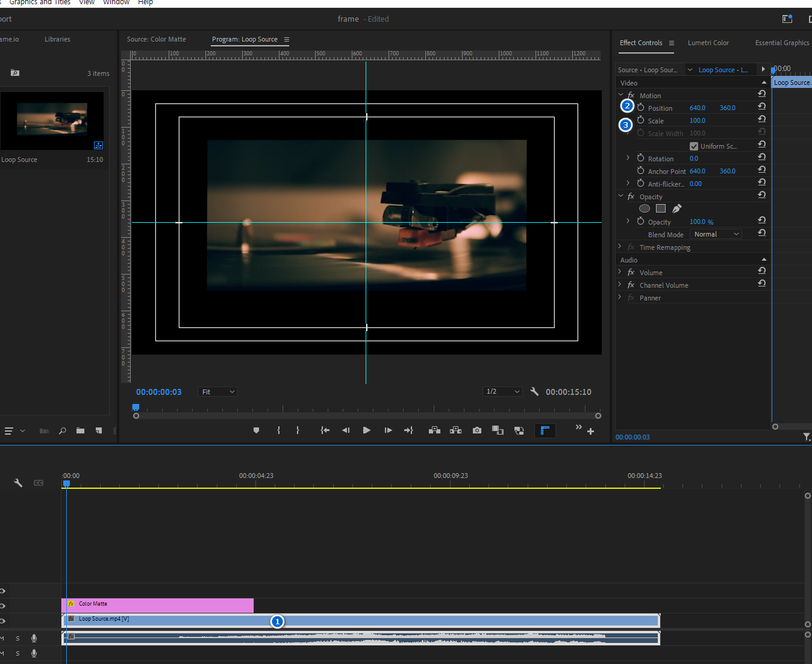This screenshot has height=664, width=812.
Task: Toggle animation stopwatch for Position
Action: 640,108
